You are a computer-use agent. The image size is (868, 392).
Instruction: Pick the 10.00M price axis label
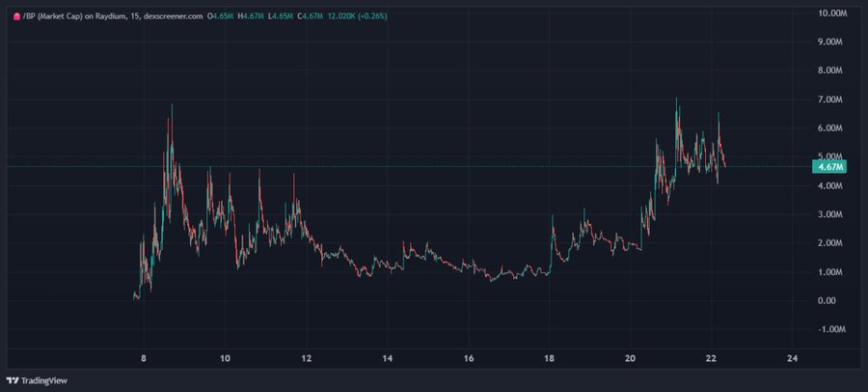831,13
